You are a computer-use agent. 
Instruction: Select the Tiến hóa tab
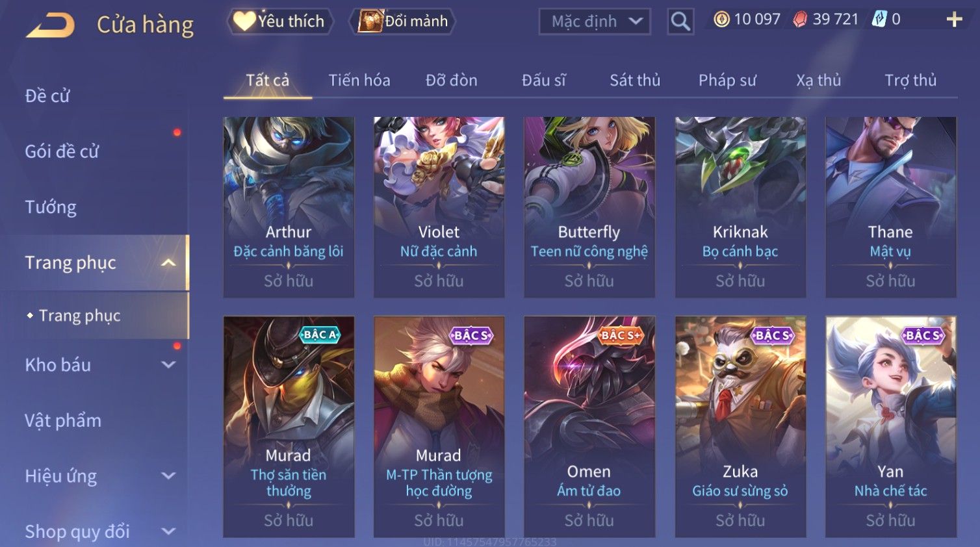[x=359, y=80]
